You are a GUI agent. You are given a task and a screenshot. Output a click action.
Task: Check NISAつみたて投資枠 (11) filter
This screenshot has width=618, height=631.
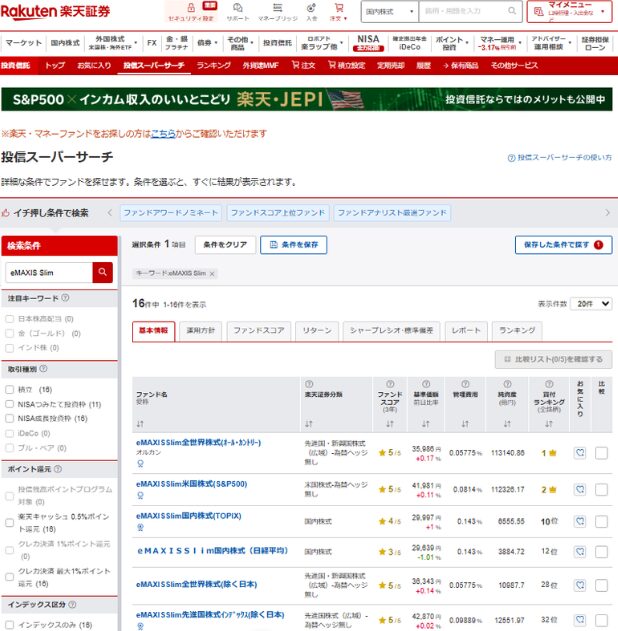pyautogui.click(x=10, y=404)
